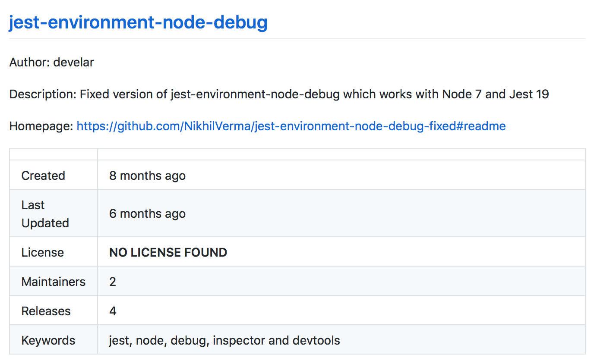
Task: Click the divider line below the page title
Action: coord(297,38)
